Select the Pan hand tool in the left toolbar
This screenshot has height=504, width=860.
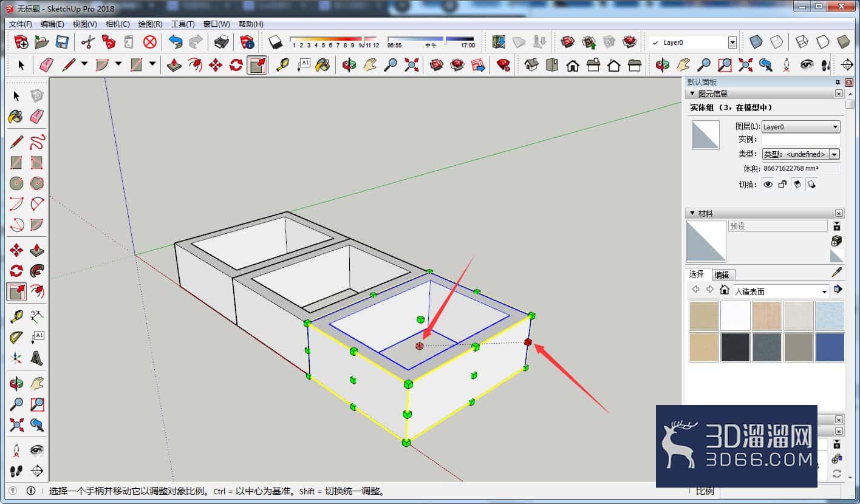click(37, 384)
